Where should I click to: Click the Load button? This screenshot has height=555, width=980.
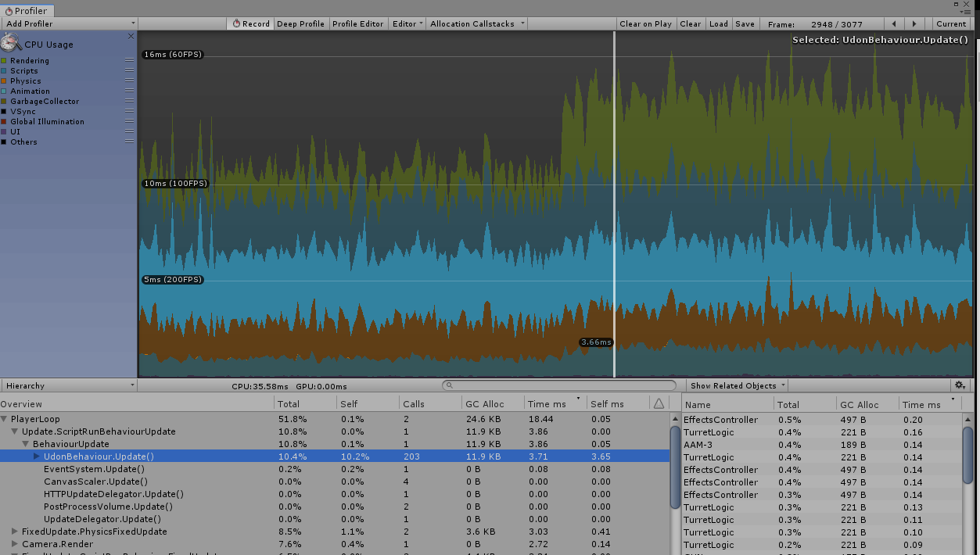(x=719, y=23)
